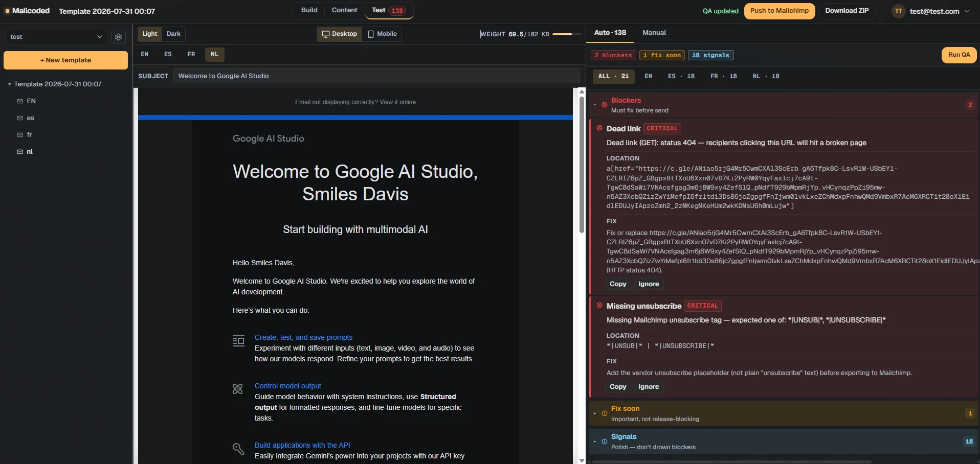Switch to Auto · 138 tab
Viewport: 980px width, 464px height.
click(x=610, y=33)
